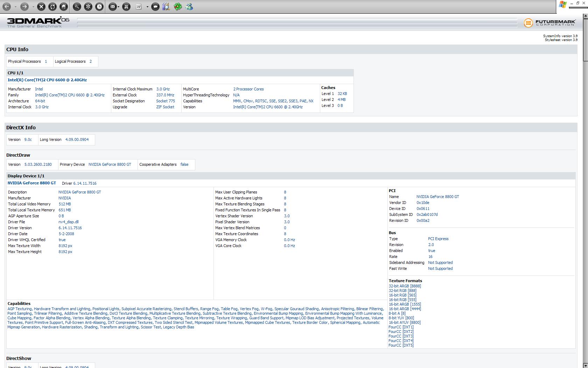The width and height of the screenshot is (588, 368).
Task: Expand the Forward button history dropdown
Action: pos(33,7)
